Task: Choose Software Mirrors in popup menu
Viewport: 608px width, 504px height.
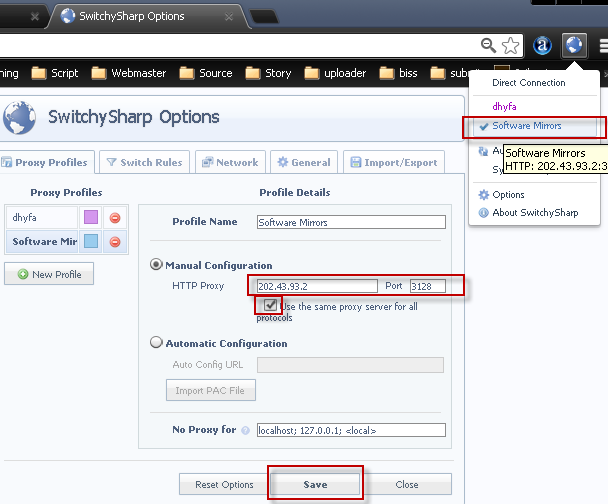Action: (x=535, y=126)
